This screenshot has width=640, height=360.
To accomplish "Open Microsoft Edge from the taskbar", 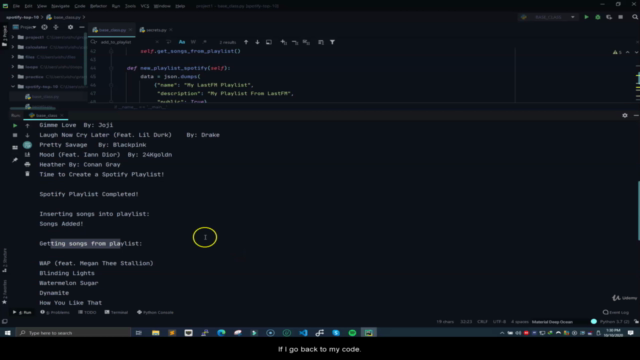I will pyautogui.click(x=221, y=333).
